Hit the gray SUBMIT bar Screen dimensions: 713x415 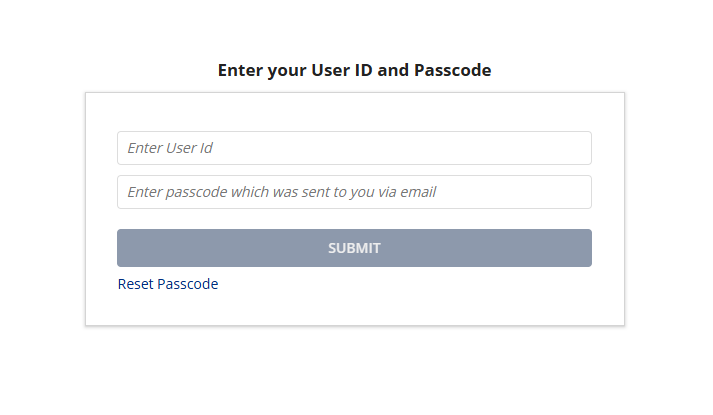point(354,248)
